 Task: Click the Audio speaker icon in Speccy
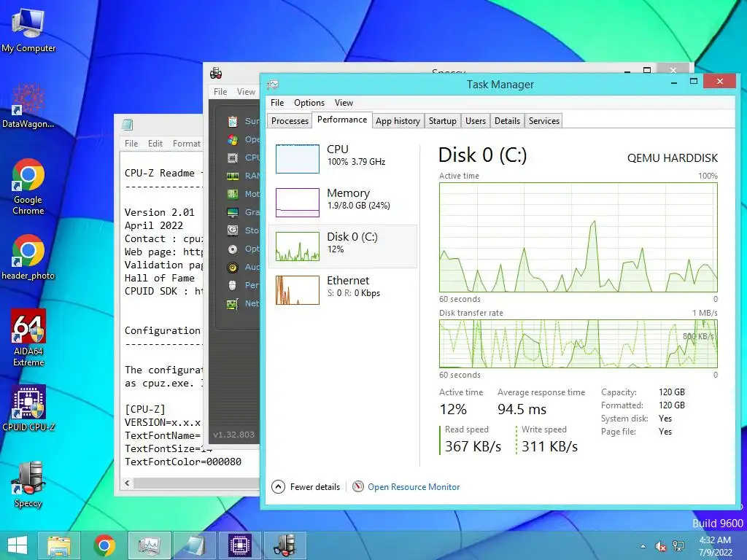(233, 267)
